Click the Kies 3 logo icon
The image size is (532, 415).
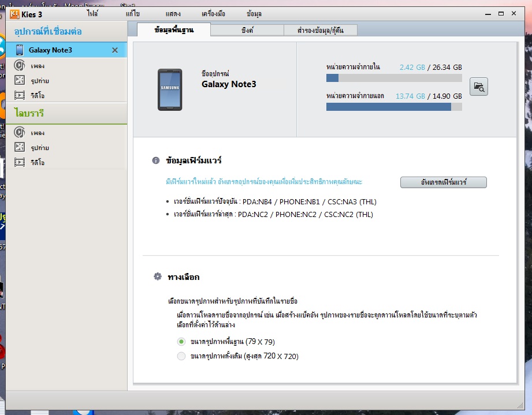[14, 14]
